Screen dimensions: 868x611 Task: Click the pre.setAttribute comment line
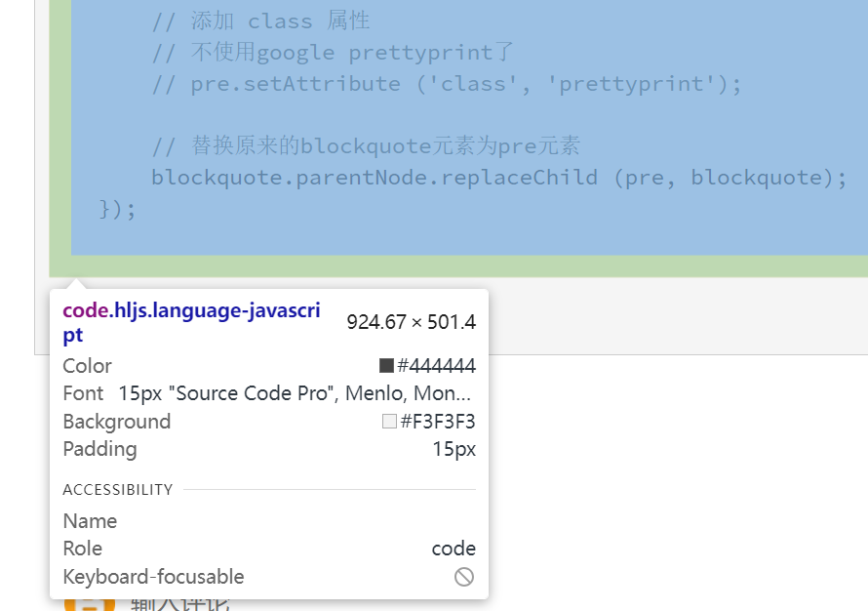[x=447, y=84]
